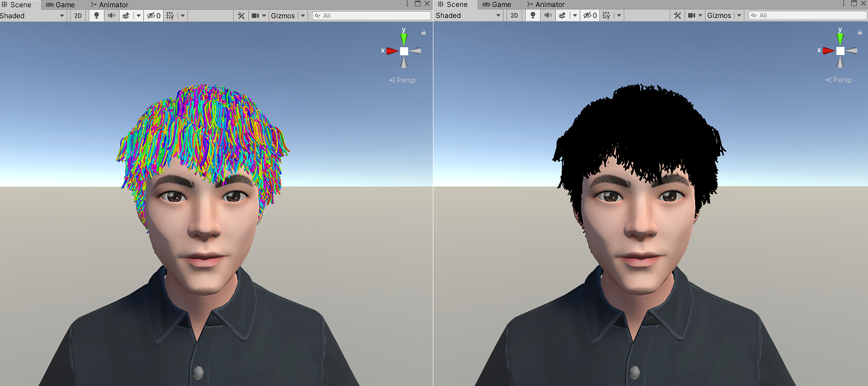Viewport: 868px width, 386px height.
Task: Open the effects dropdown arrow in left toolbar
Action: point(138,15)
